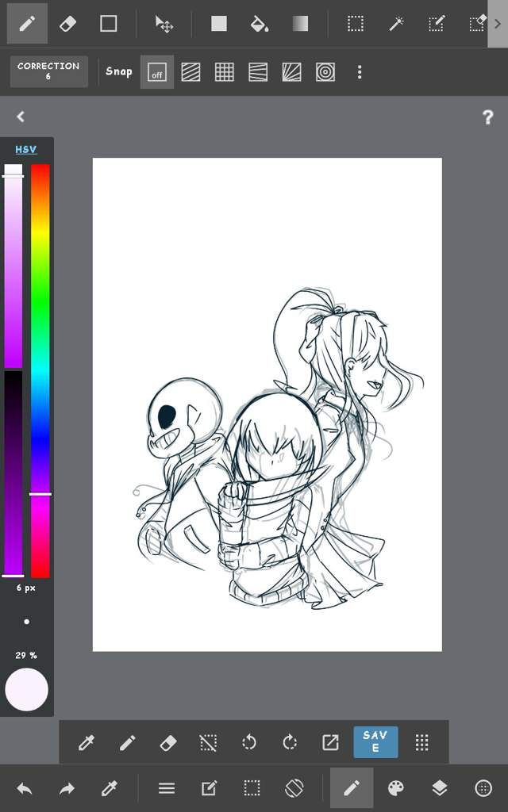Select Eyedropper in bottom bar
508x812 pixels.
[x=110, y=789]
